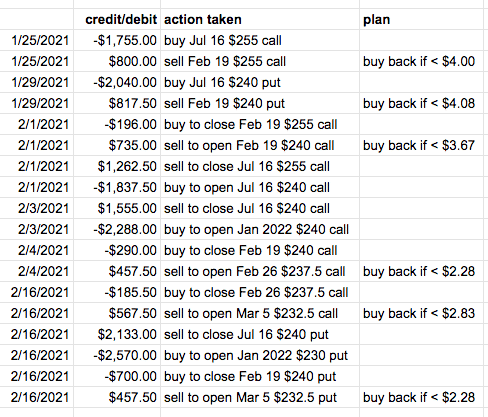Viewport: 488px width, 417px height.
Task: Select the 'action taken' header cell
Action: pyautogui.click(x=260, y=19)
